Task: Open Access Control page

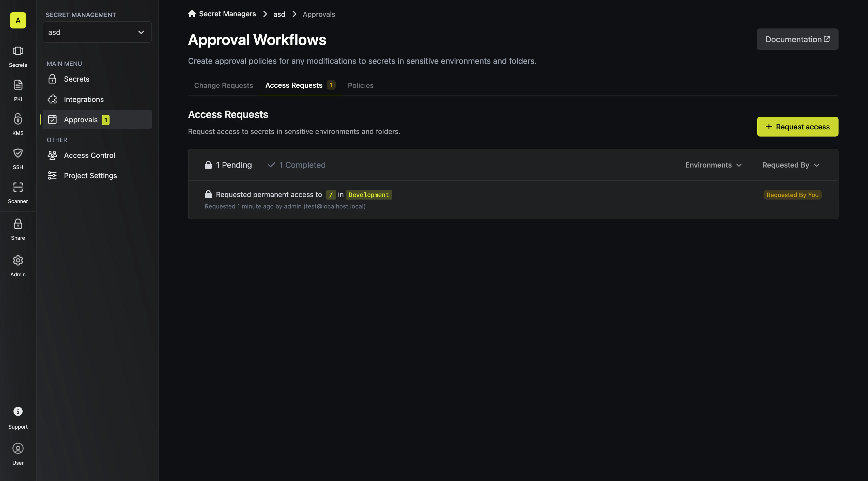Action: click(97, 155)
